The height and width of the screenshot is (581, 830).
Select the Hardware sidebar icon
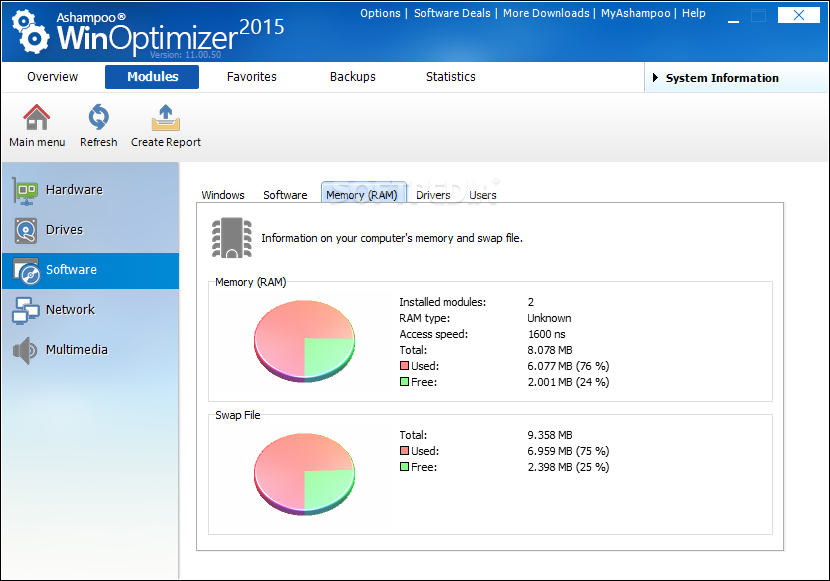[x=25, y=191]
